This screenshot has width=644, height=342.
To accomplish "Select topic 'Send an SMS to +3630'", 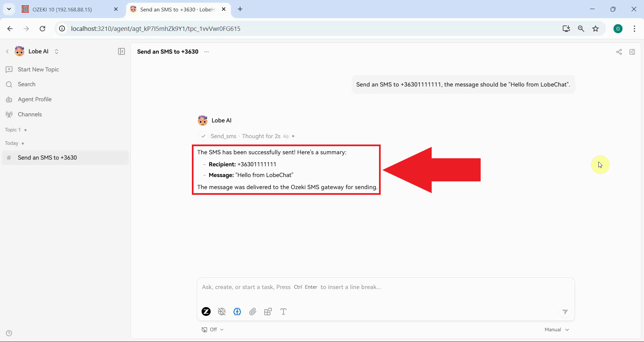I will click(x=65, y=158).
